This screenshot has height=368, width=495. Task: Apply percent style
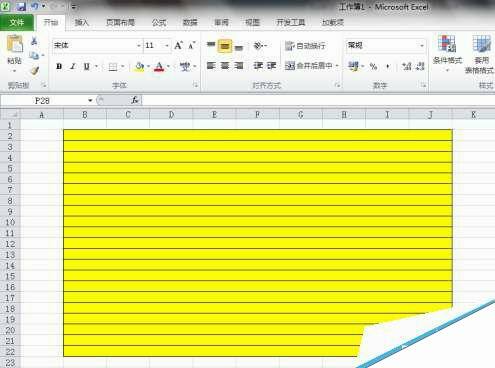[373, 66]
